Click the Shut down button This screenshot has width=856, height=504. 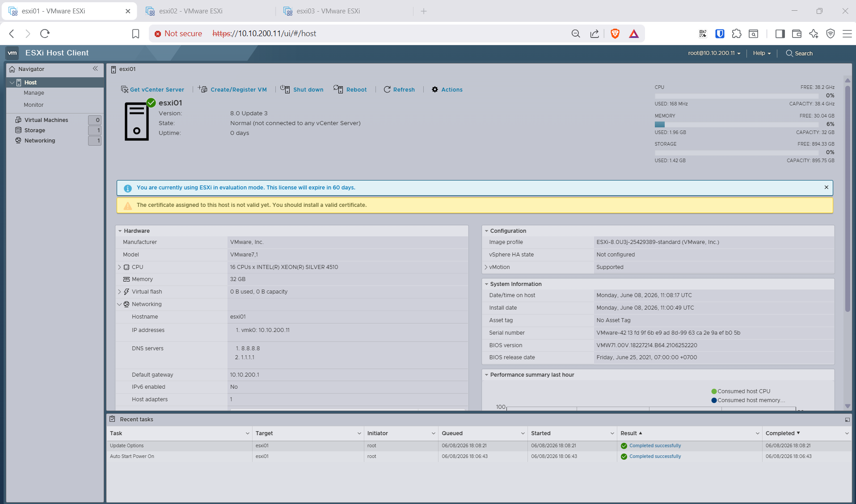click(302, 89)
